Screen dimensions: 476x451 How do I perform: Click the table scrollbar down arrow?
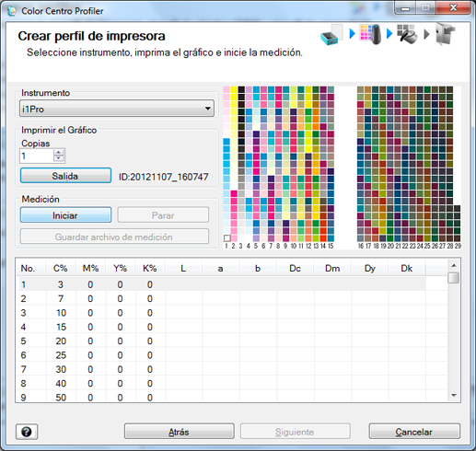tap(454, 396)
